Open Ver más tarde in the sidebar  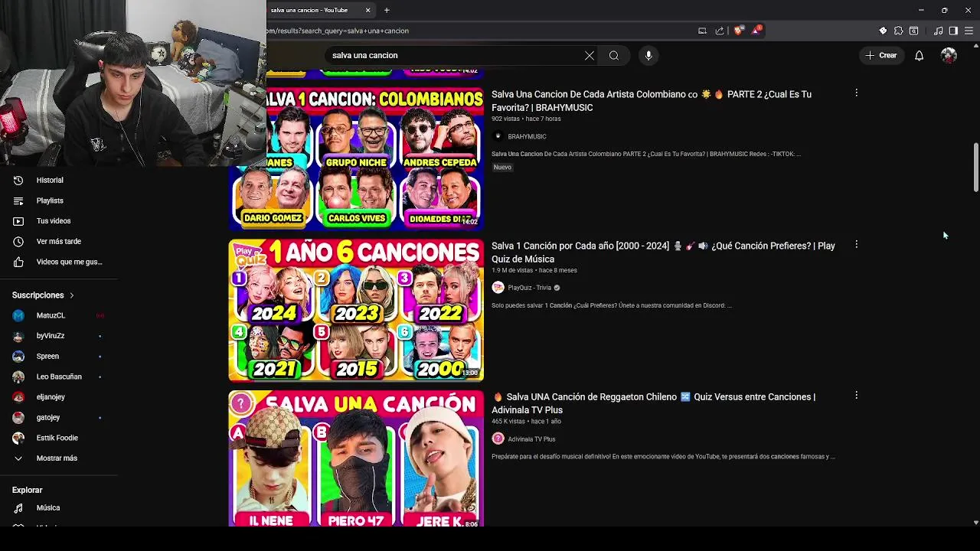(58, 241)
